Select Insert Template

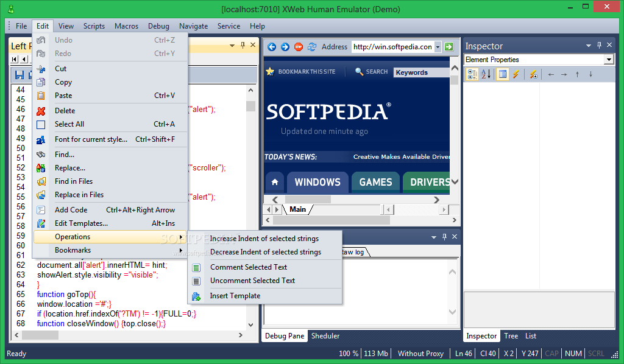coord(264,296)
